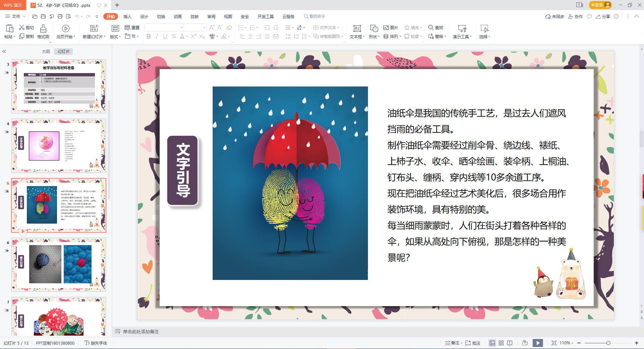Click the Paste (粘贴) icon
Screen dimensions: 644x349
click(10, 28)
